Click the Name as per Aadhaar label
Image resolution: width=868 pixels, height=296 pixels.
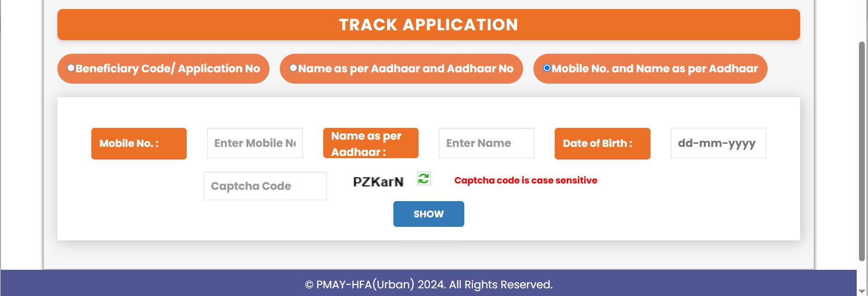(x=371, y=143)
